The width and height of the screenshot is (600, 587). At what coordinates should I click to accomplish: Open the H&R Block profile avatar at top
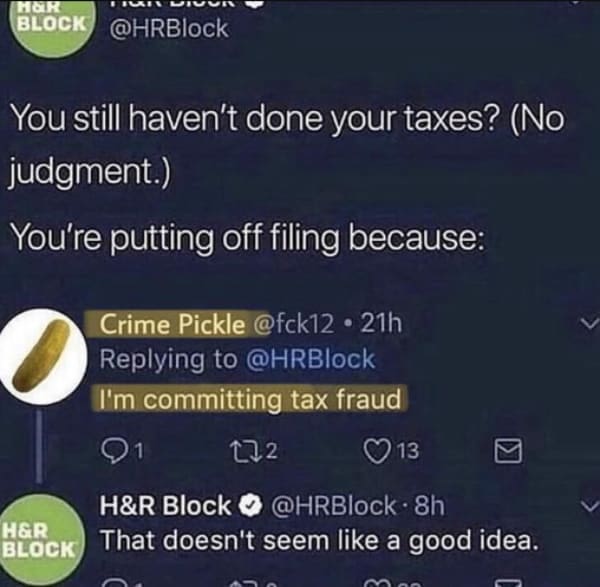coord(52,28)
